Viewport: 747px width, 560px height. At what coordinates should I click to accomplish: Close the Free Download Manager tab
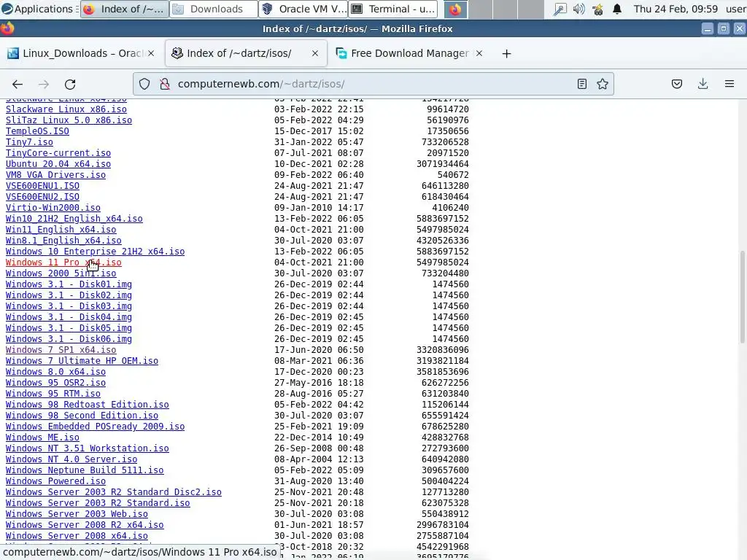click(479, 53)
